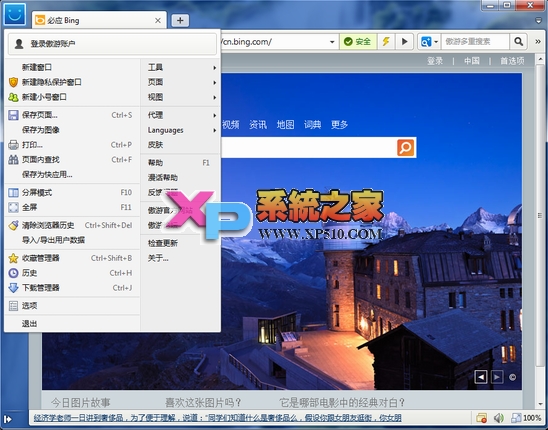Click the orange Bing search button
This screenshot has width=548, height=430.
tap(405, 147)
